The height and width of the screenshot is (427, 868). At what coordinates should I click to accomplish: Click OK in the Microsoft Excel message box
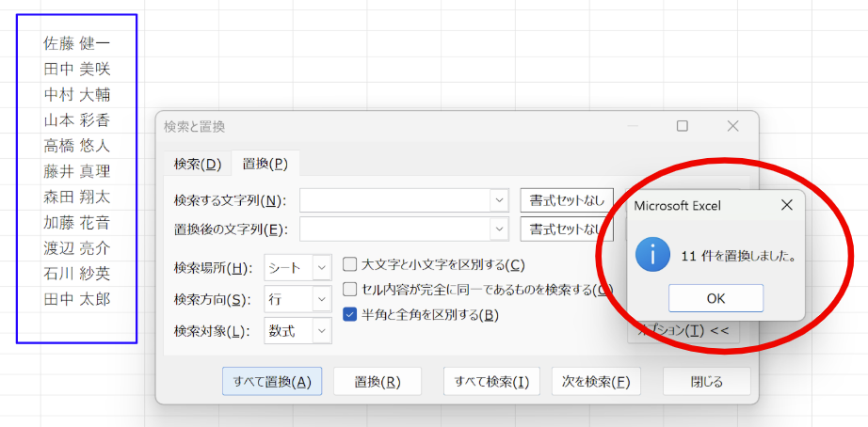pos(715,298)
